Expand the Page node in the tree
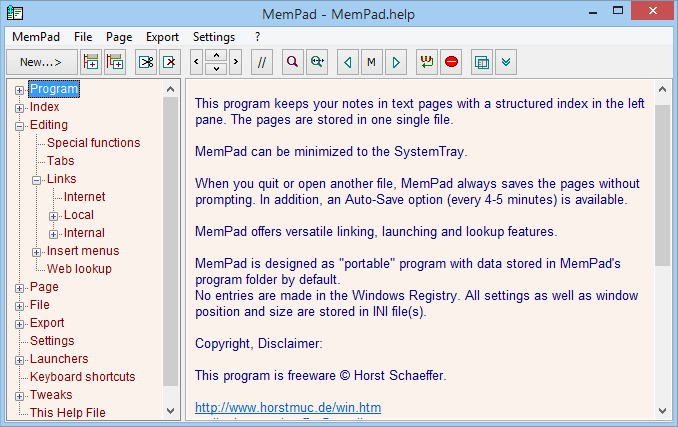The height and width of the screenshot is (427, 678). tap(19, 288)
